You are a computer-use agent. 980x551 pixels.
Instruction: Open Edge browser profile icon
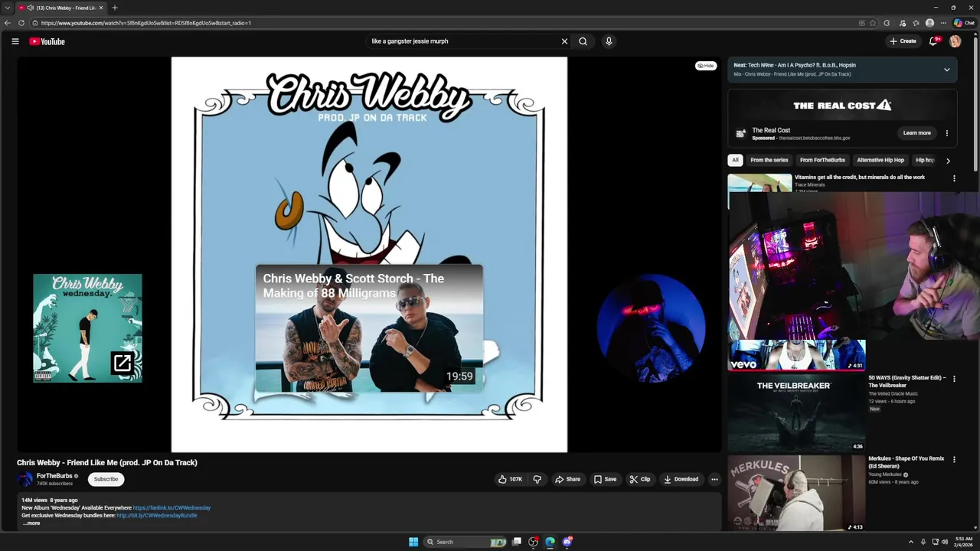[929, 23]
